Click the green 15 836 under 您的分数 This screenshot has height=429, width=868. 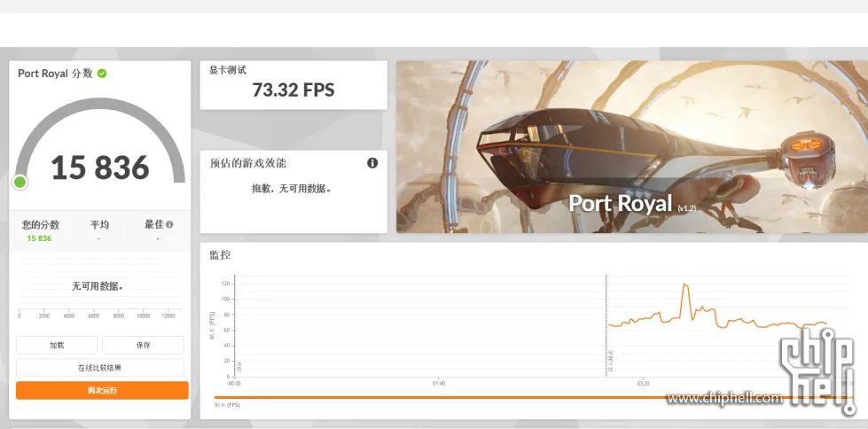(39, 238)
